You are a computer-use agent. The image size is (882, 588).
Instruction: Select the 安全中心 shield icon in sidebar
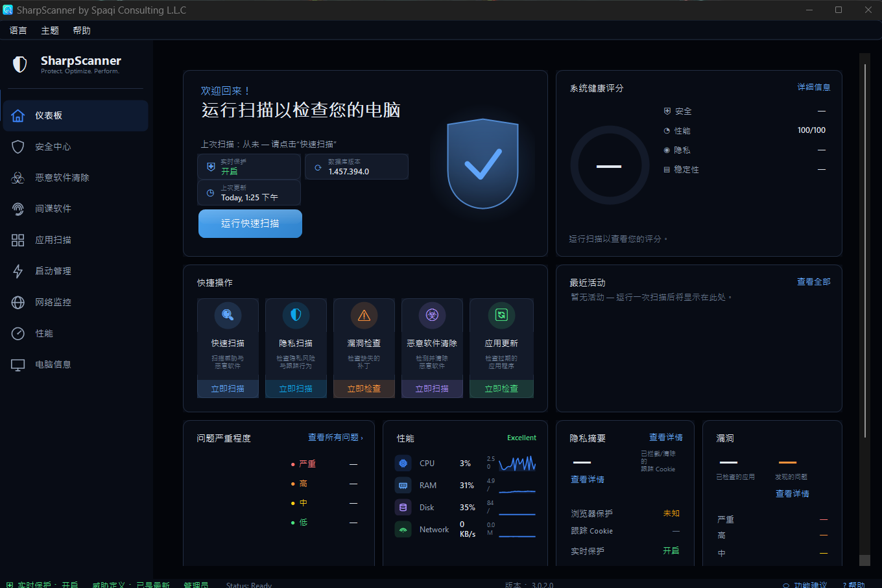18,147
